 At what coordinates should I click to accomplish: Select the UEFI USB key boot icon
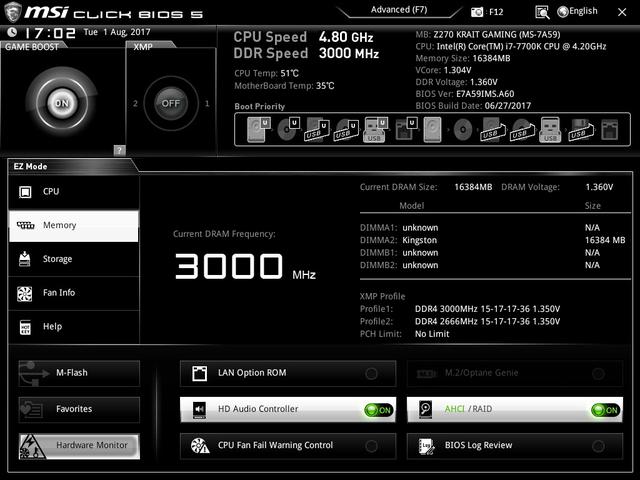click(x=375, y=129)
